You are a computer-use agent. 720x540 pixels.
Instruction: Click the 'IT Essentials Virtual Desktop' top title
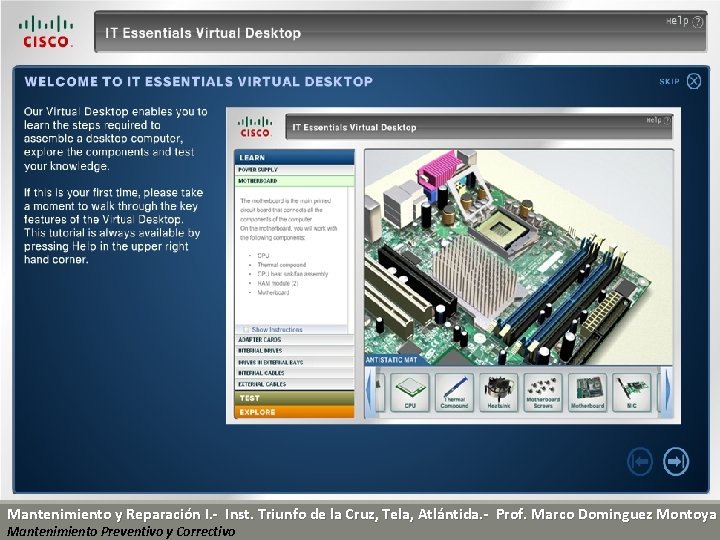pos(203,33)
